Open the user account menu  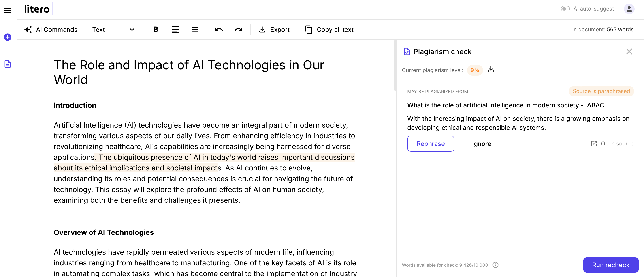coord(629,9)
